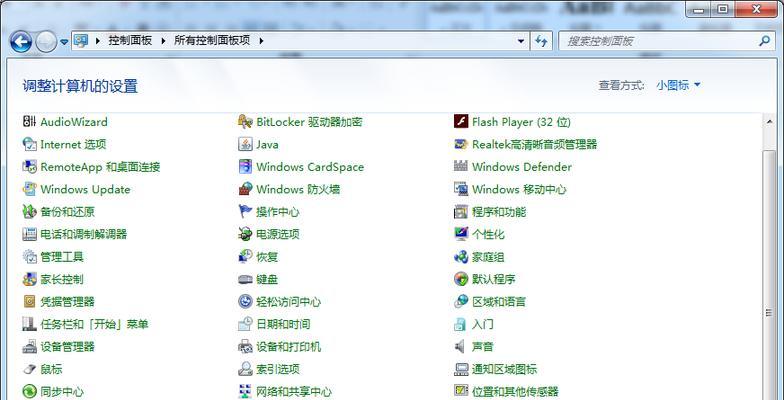Image resolution: width=784 pixels, height=400 pixels.
Task: Open the Java icon
Action: 245,144
